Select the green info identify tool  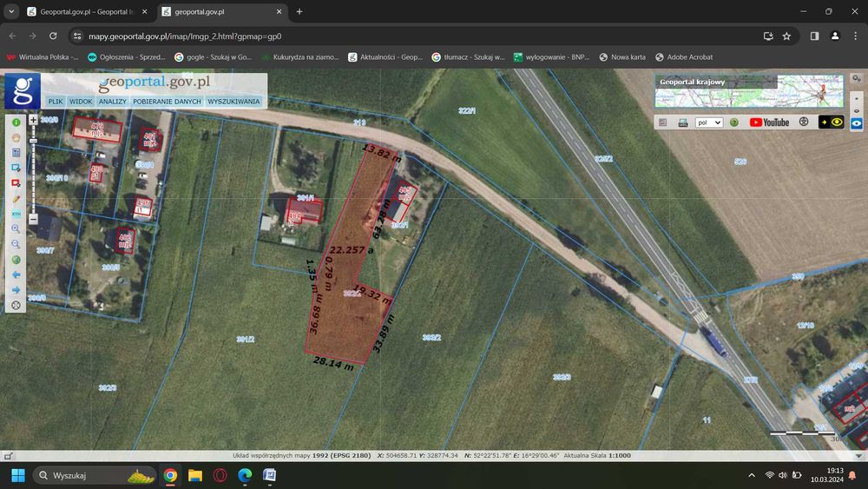16,122
